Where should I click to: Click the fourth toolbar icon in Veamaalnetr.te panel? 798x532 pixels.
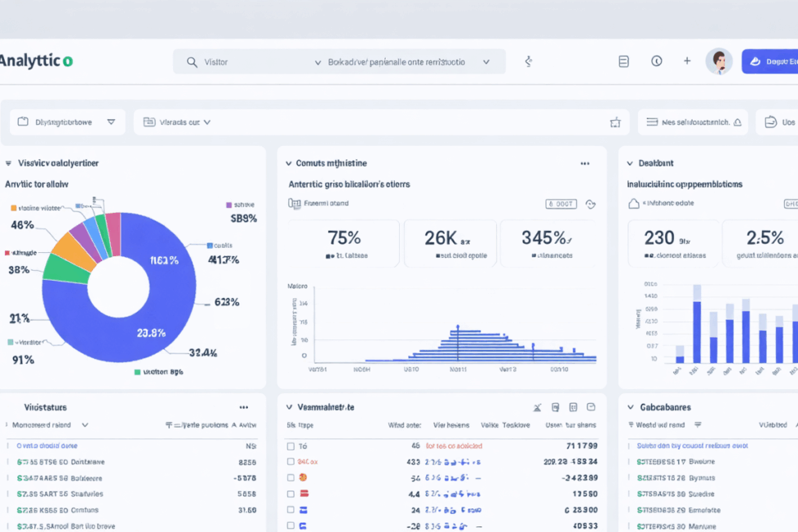click(591, 407)
